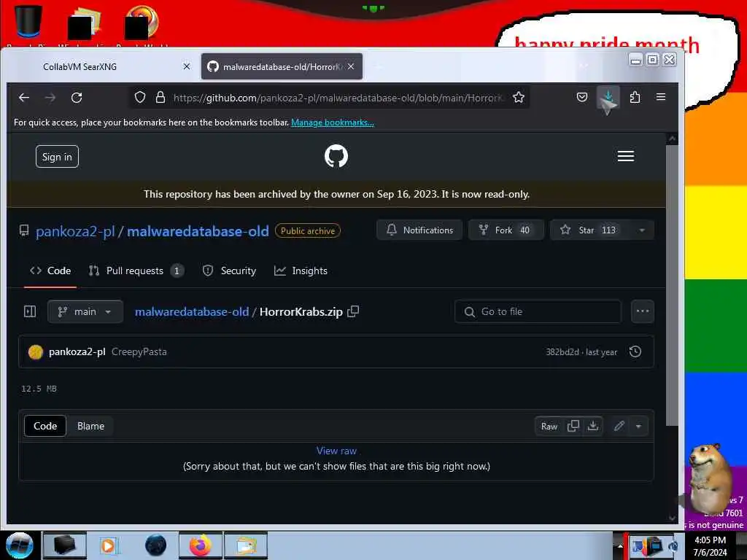Open the Firefox downloads panel

pyautogui.click(x=608, y=98)
